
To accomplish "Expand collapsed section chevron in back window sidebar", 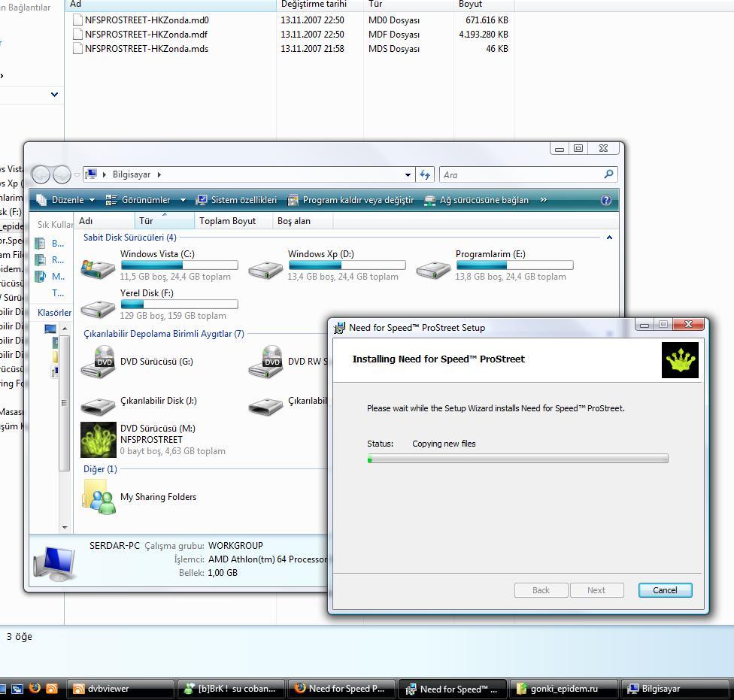I will [x=54, y=95].
